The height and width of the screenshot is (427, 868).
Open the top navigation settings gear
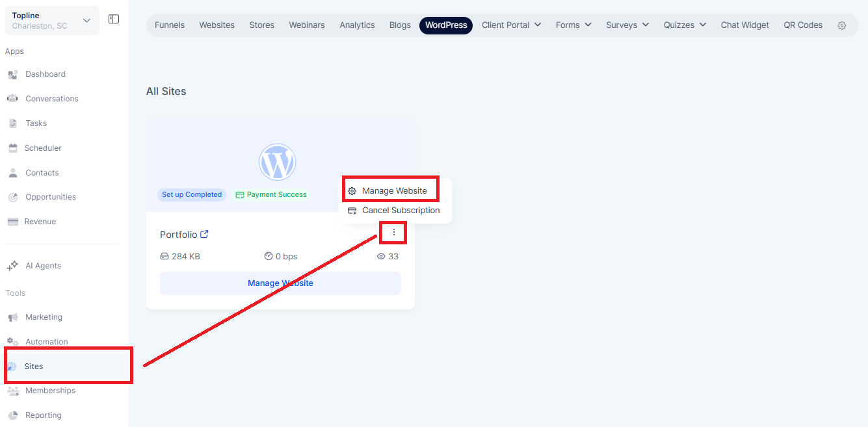click(x=842, y=25)
